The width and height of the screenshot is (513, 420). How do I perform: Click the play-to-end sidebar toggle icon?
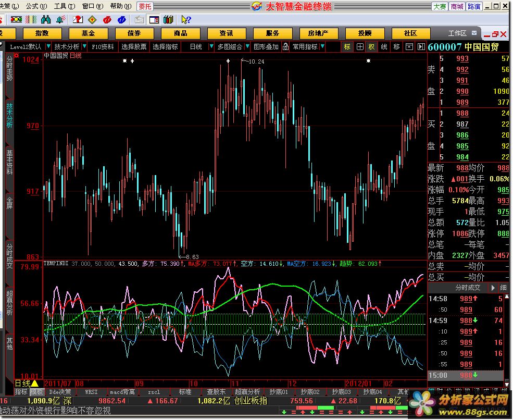point(421,47)
